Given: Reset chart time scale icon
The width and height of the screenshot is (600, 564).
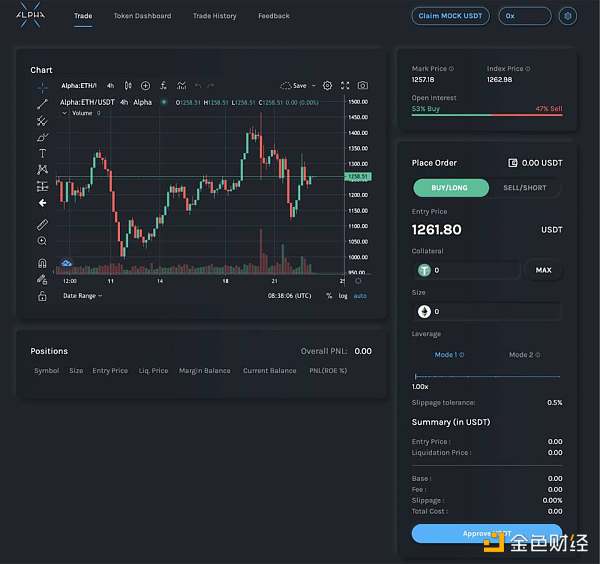Looking at the screenshot, I should coord(358,281).
